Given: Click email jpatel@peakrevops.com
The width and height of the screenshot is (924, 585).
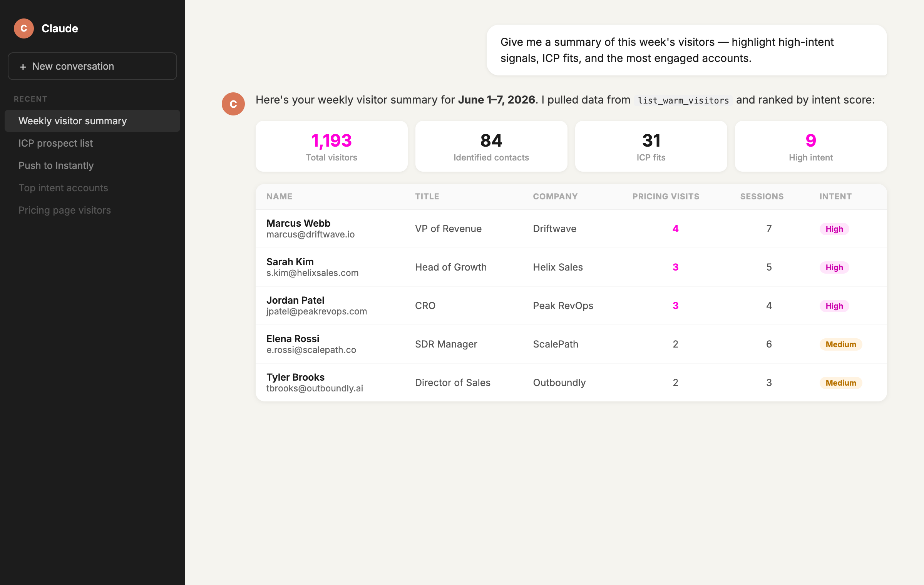Looking at the screenshot, I should 316,311.
